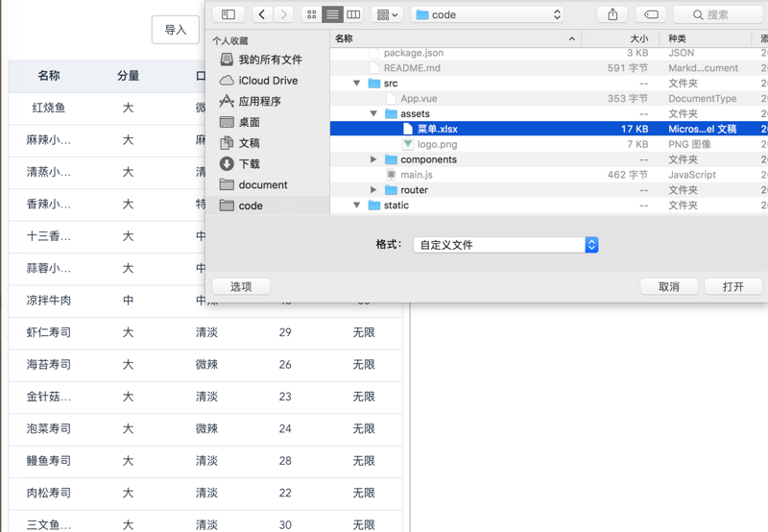This screenshot has width=768, height=532.
Task: Sort by the 大小 column header
Action: pos(619,38)
